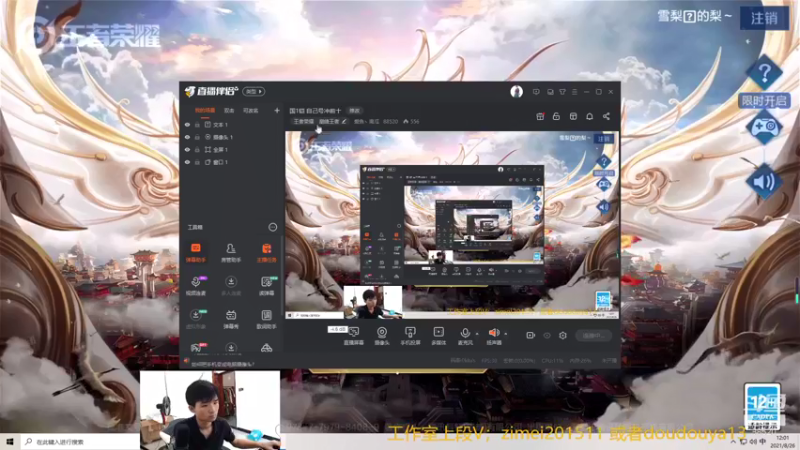Viewport: 800px width, 450px height.
Task: Click the 连接中 stream button
Action: click(593, 335)
